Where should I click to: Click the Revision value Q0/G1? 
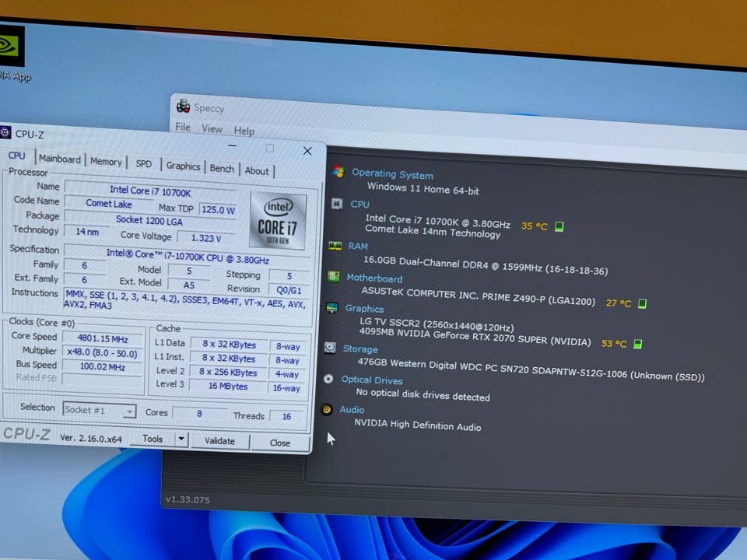coord(289,290)
